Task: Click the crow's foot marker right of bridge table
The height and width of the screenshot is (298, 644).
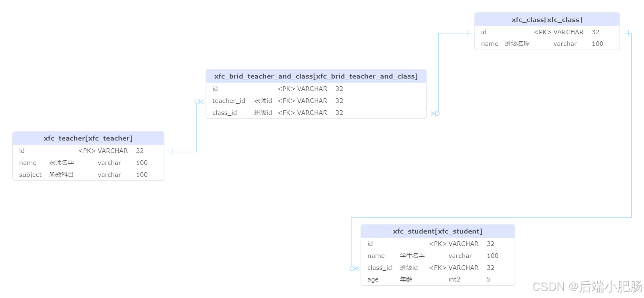Action: [x=435, y=113]
